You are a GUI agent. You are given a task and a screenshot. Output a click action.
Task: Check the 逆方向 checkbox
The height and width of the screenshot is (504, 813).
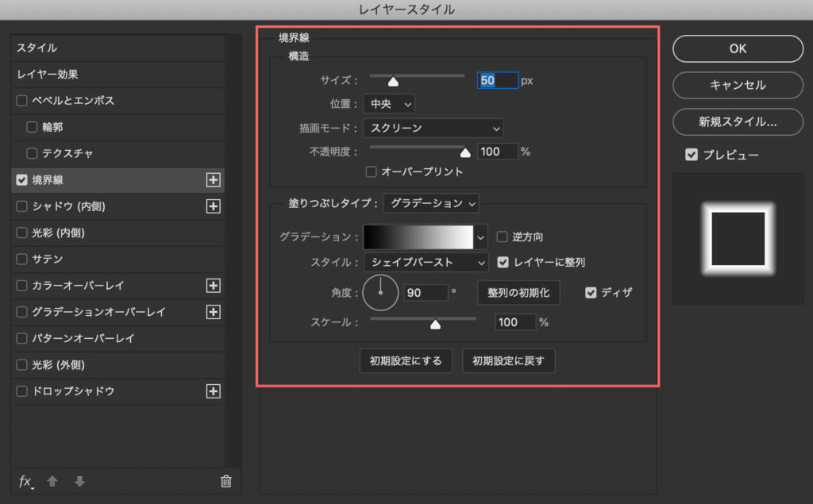(502, 237)
